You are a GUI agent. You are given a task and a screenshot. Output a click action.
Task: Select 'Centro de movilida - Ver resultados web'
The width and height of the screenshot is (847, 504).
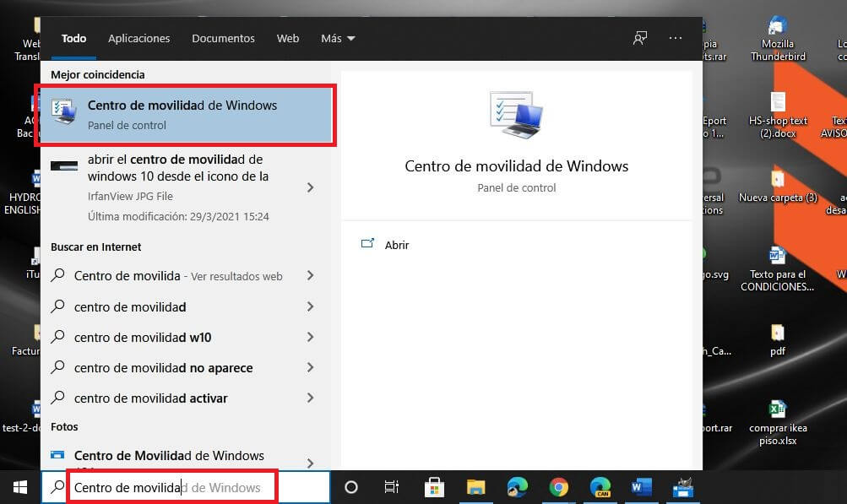177,276
